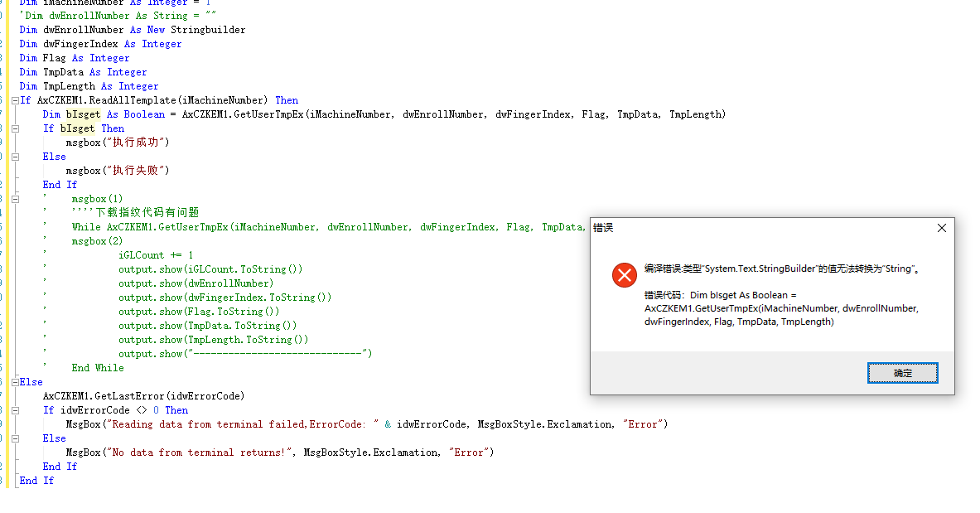The image size is (980, 513).
Task: Click the Dim dwFingerIndex As Integer line
Action: (100, 44)
